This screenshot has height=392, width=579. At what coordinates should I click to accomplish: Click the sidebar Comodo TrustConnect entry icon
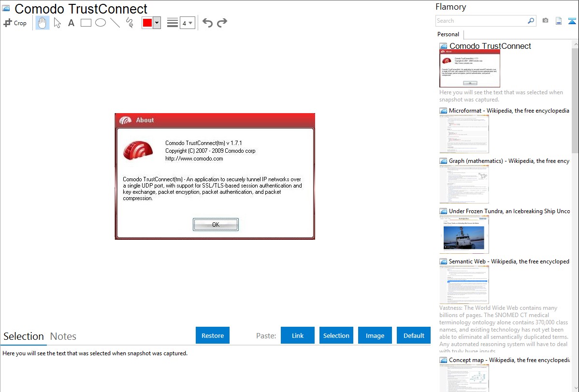[x=443, y=46]
